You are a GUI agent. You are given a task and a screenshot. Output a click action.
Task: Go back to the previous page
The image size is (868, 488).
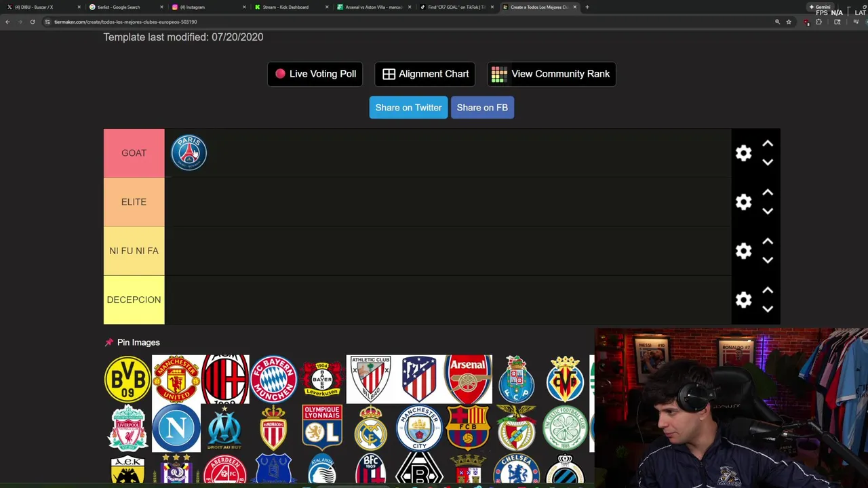(x=7, y=22)
